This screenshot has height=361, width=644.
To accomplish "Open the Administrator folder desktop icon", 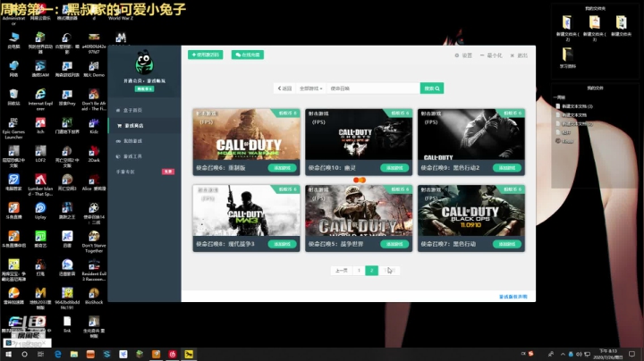I will 13,15.
